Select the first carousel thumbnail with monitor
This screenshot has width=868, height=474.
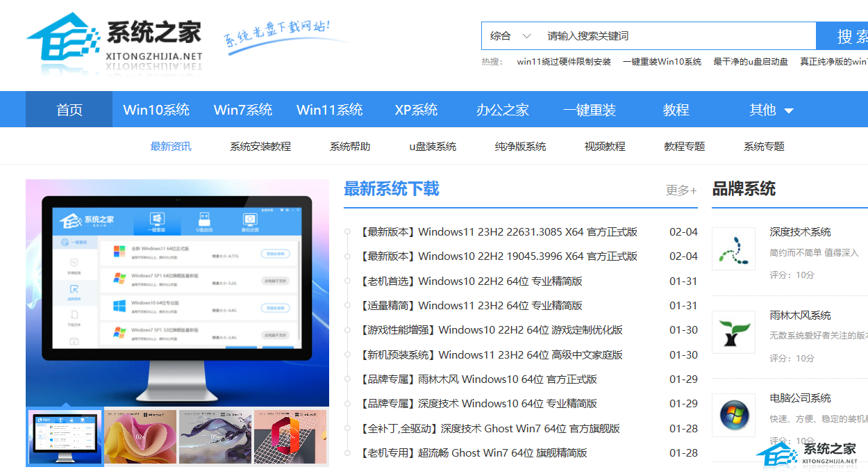[x=65, y=437]
